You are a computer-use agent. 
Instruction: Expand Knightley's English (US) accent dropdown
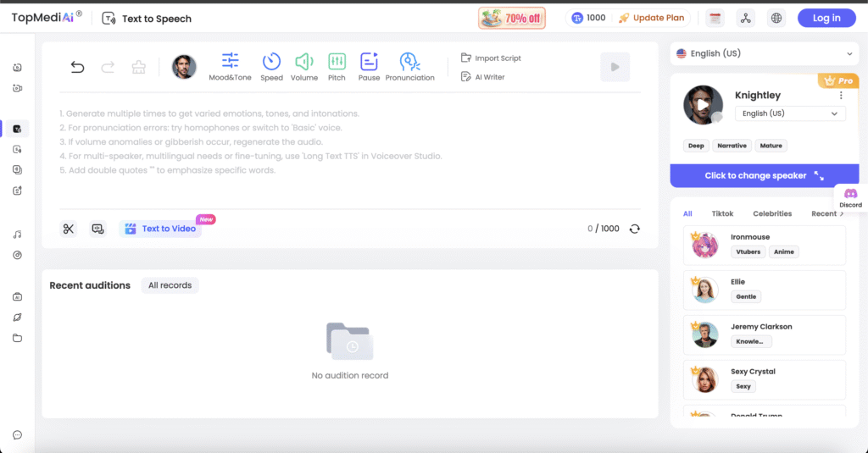(790, 113)
